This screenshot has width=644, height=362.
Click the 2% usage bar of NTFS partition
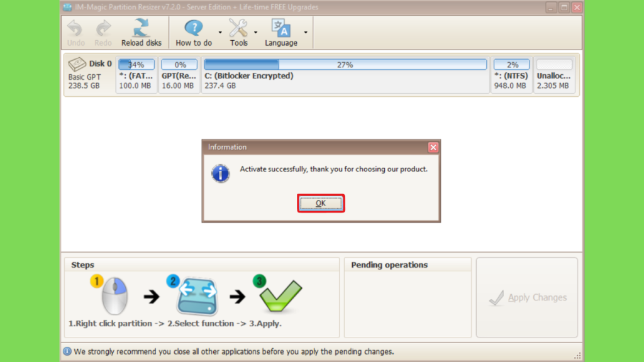512,65
